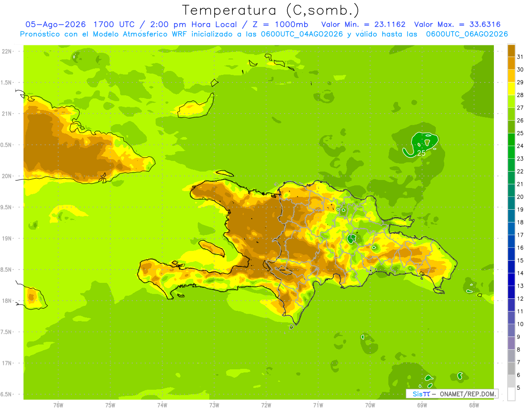Click the blue legend swatch between 15 and 16
The image size is (532, 411).
point(511,254)
